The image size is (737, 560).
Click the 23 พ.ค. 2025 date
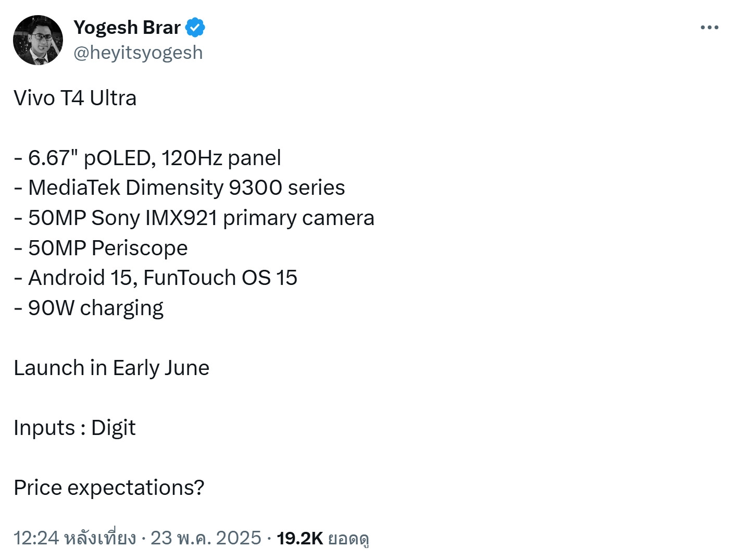pyautogui.click(x=206, y=538)
